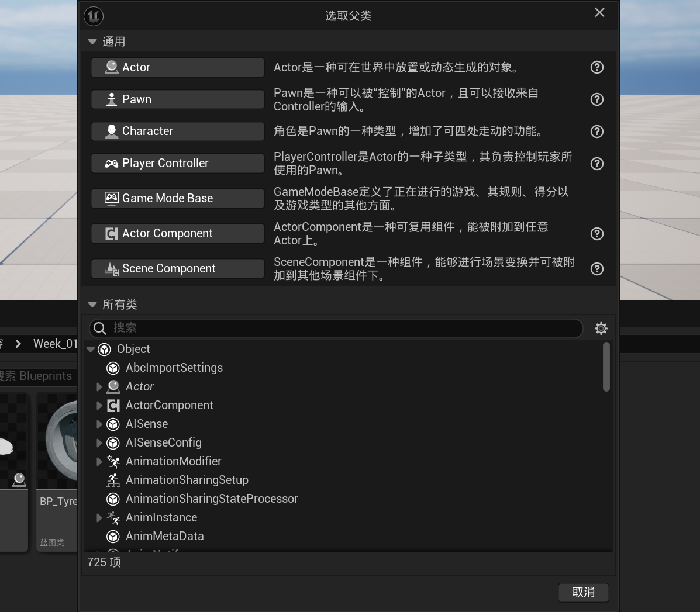Expand the Actor tree node
The width and height of the screenshot is (700, 612).
tap(99, 387)
